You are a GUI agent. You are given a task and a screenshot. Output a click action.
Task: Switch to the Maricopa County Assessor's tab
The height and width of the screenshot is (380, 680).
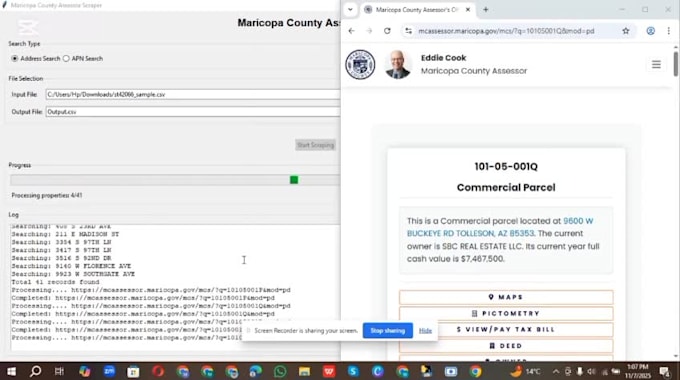point(416,10)
